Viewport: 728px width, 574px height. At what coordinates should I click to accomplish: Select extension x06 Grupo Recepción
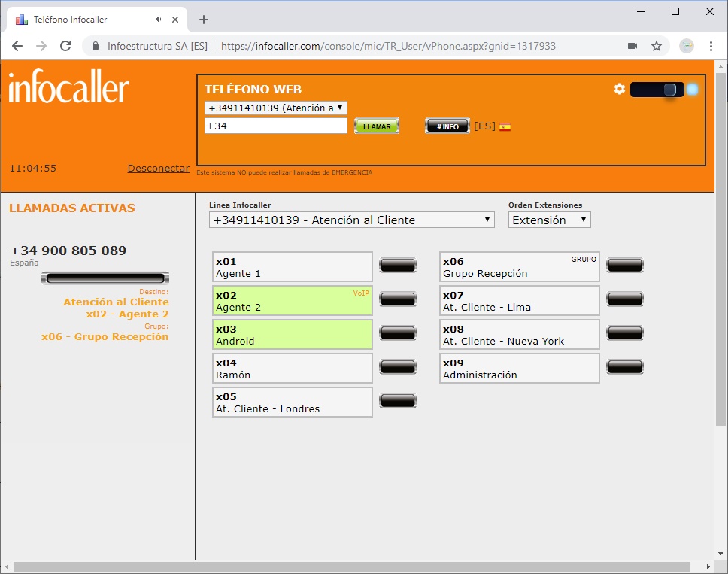point(520,267)
